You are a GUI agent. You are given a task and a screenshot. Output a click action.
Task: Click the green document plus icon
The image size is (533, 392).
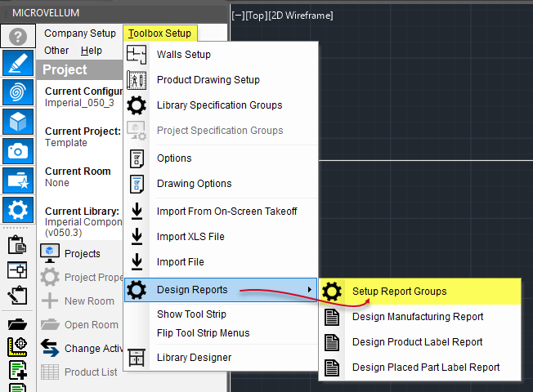click(17, 370)
